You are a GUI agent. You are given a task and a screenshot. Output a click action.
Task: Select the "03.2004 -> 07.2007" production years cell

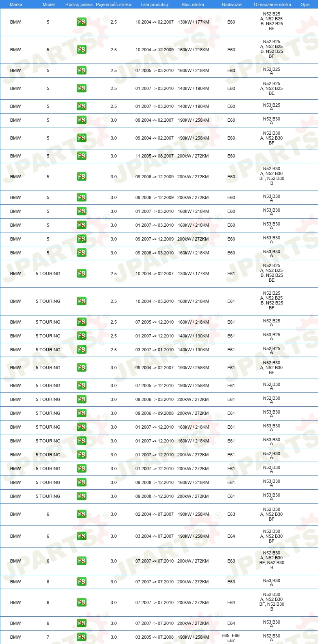[155, 536]
